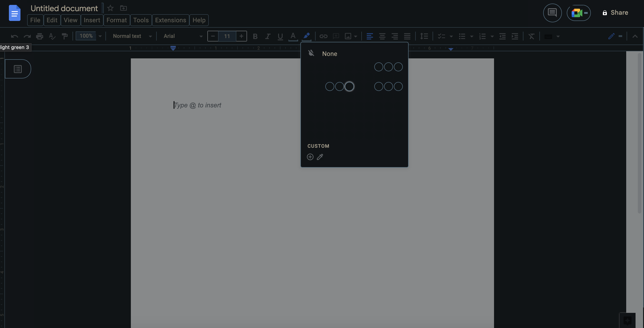Click the undo icon
Image resolution: width=644 pixels, height=328 pixels.
(x=14, y=36)
